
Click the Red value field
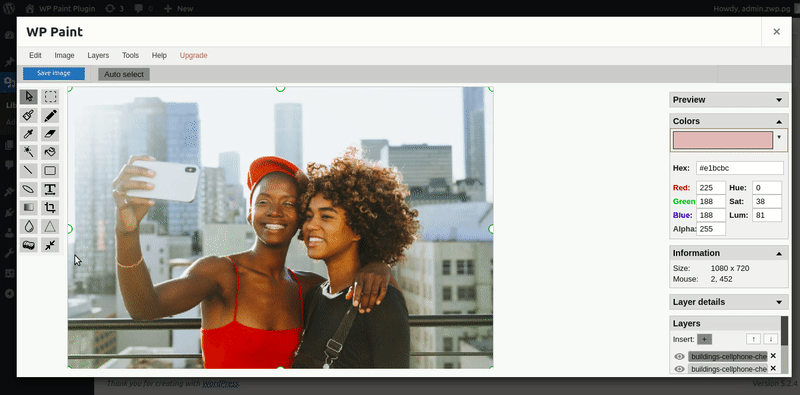point(711,188)
